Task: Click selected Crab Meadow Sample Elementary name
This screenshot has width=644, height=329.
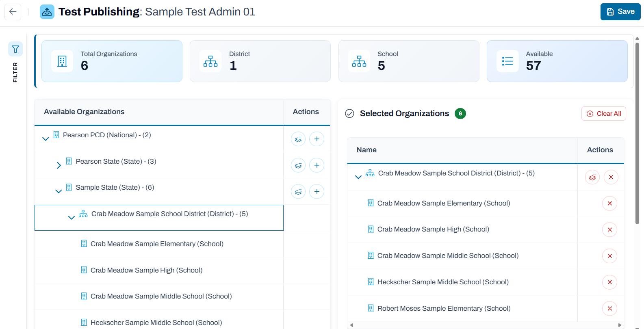Action: click(444, 203)
